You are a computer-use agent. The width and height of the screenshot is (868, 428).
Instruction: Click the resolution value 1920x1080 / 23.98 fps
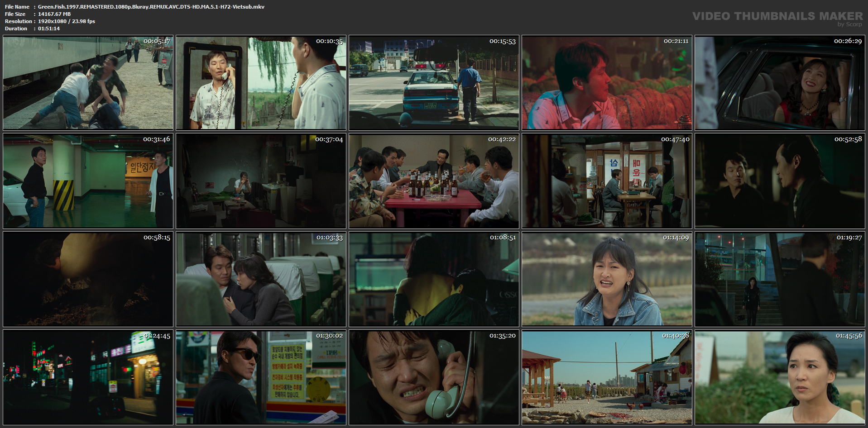point(67,21)
